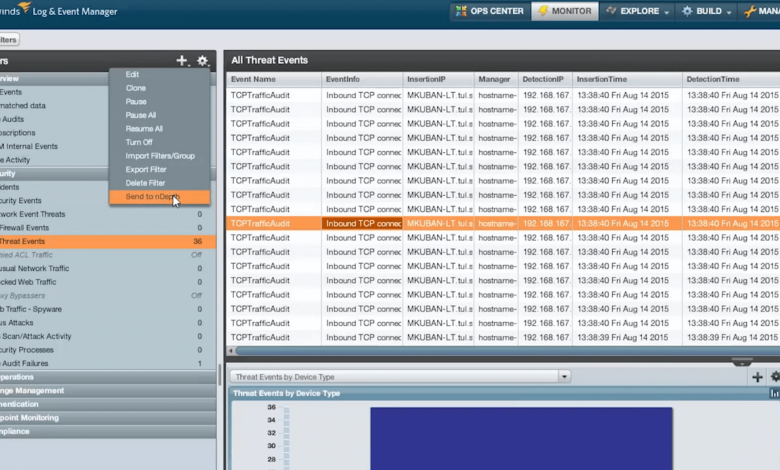Select Turn Off in the filter menu

tap(139, 142)
